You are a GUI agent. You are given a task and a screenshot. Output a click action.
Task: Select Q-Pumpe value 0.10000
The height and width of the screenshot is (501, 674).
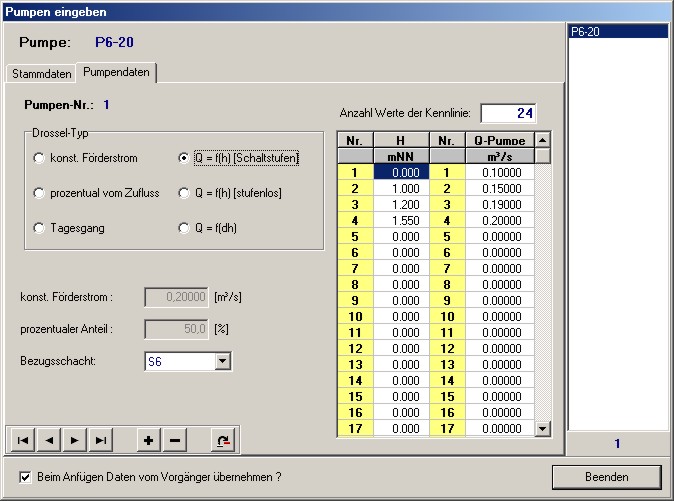point(500,172)
